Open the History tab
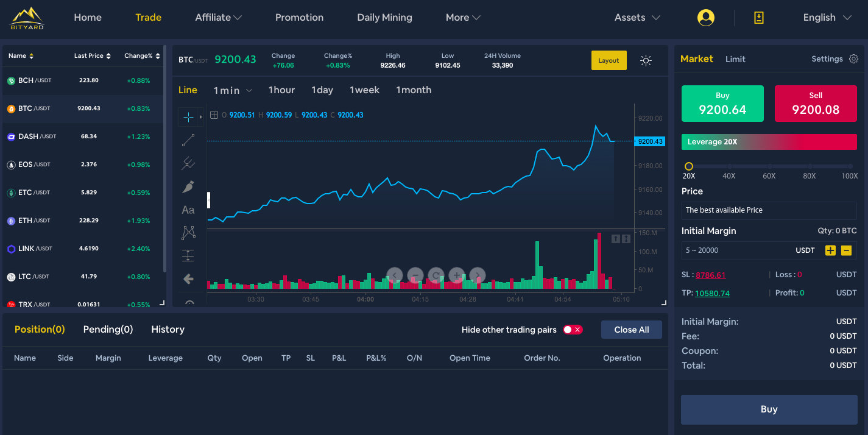This screenshot has width=868, height=435. [x=168, y=330]
